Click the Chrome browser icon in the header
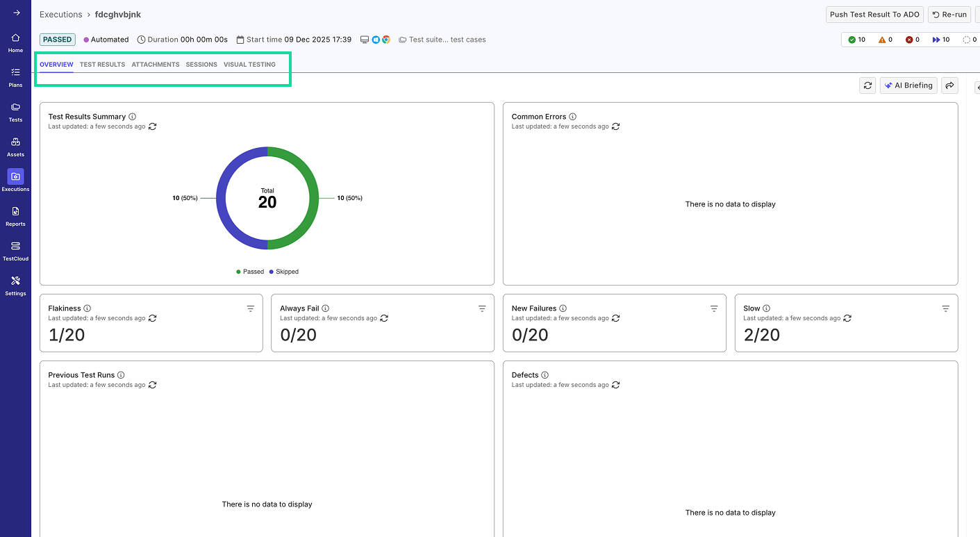 385,40
